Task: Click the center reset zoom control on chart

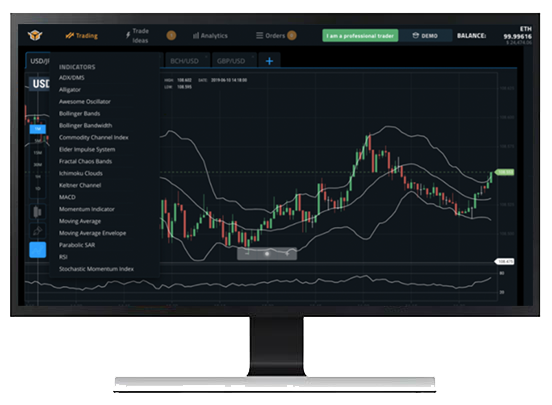Action: [x=267, y=254]
